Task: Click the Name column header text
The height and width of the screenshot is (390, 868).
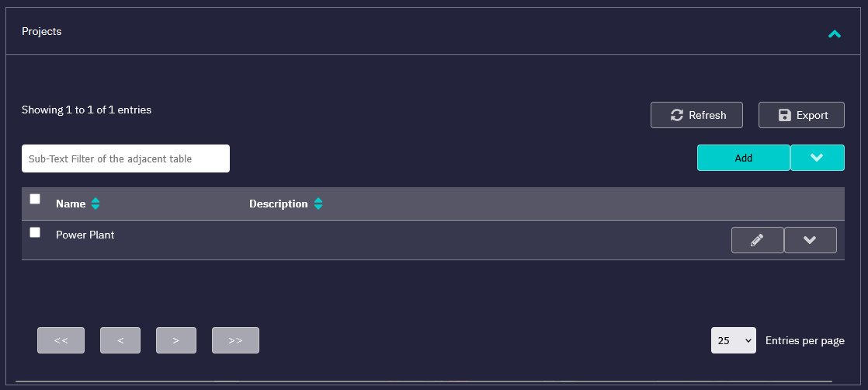Action: pyautogui.click(x=71, y=204)
